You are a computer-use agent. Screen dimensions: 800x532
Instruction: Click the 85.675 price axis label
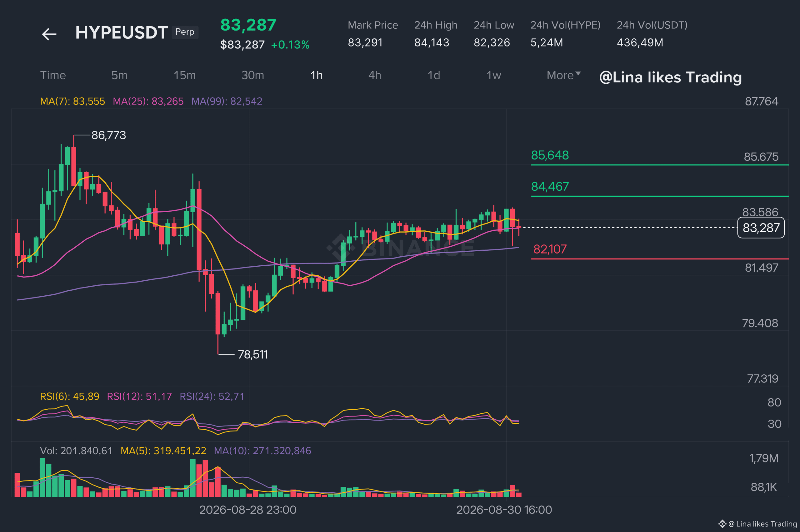click(761, 157)
